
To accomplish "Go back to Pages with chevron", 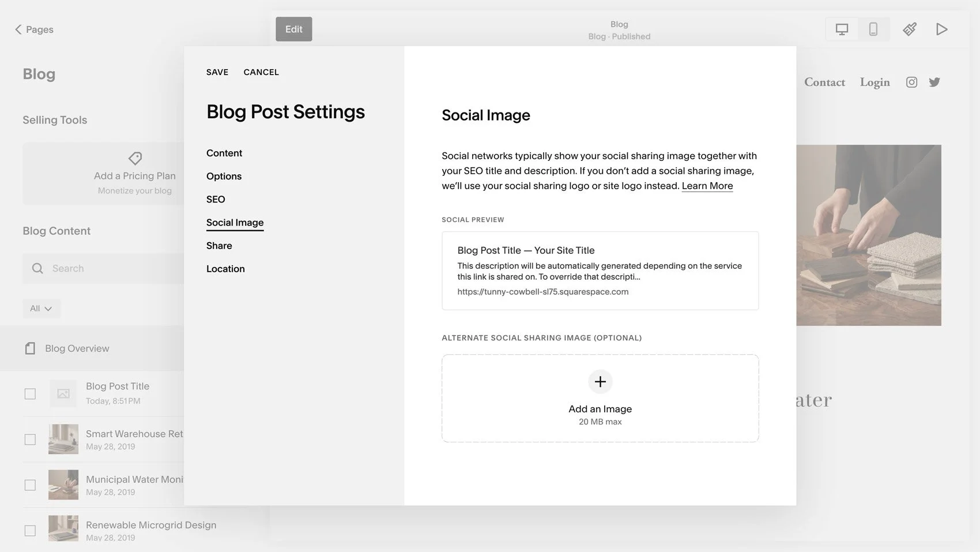I will (x=33, y=29).
